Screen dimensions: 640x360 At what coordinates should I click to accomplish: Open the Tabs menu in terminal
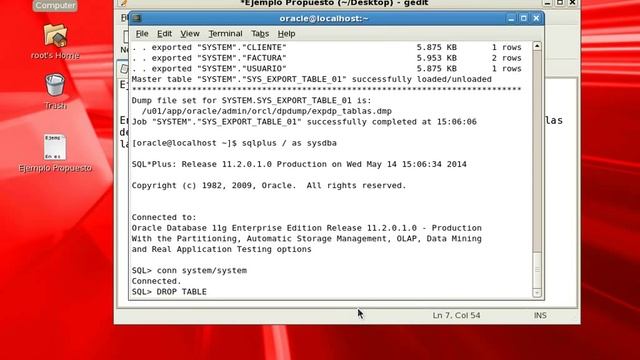click(260, 34)
